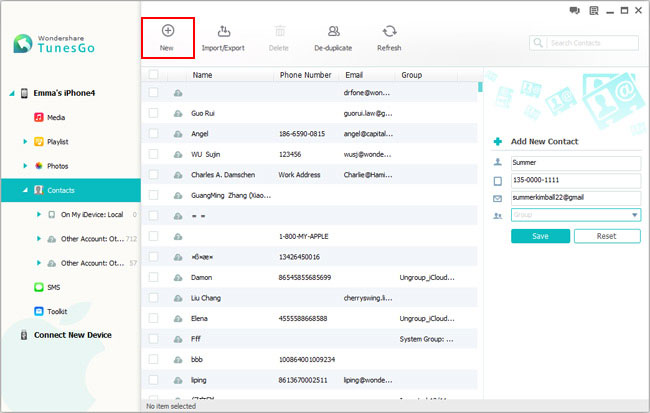Select the bbb contact row
The image size is (650, 413).
[x=309, y=360]
